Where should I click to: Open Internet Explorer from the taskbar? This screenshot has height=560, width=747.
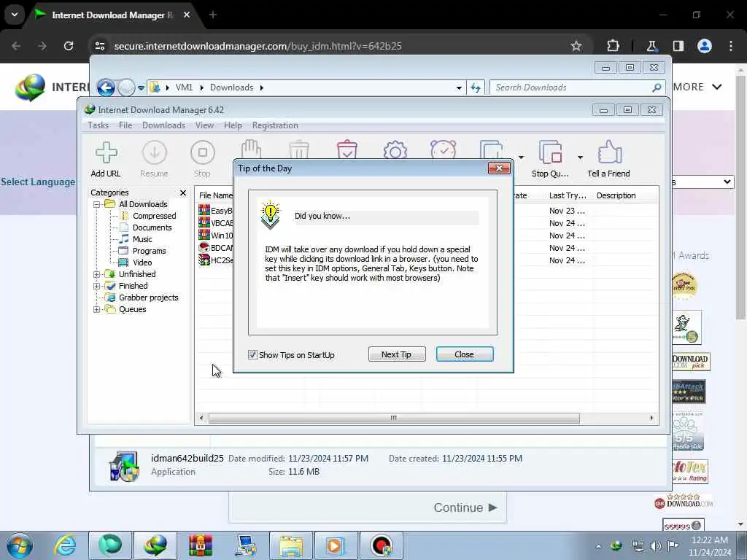(x=65, y=545)
